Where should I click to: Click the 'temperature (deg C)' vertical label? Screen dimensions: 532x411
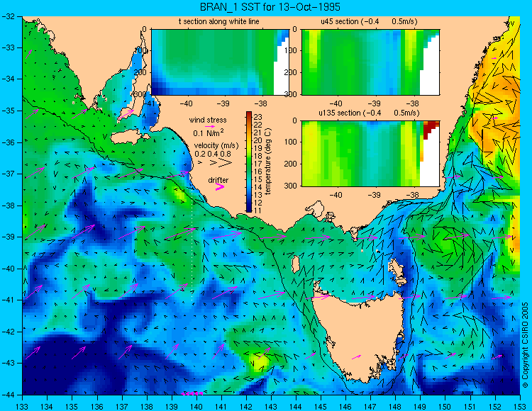coord(268,162)
